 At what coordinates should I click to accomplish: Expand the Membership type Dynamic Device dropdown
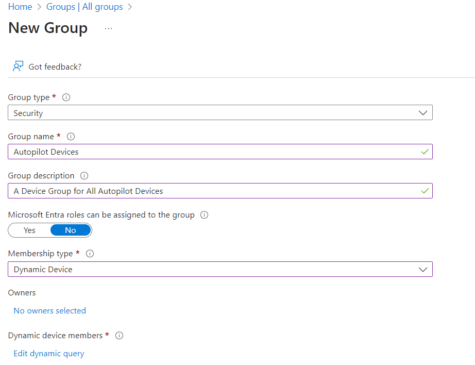point(220,269)
